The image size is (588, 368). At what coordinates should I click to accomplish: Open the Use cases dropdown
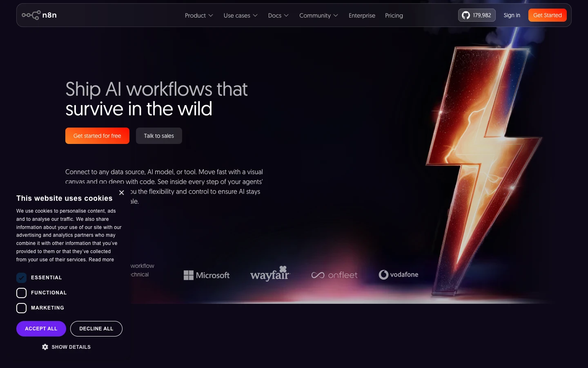(241, 15)
